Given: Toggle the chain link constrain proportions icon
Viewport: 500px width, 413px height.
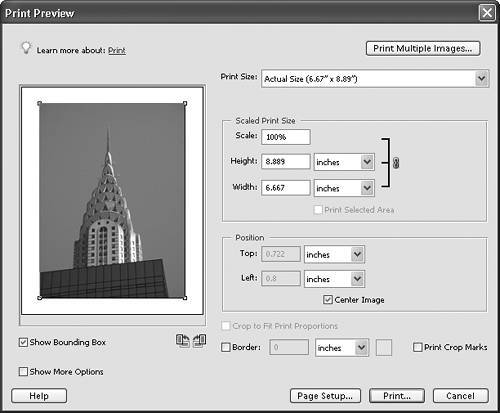Looking at the screenshot, I should click(396, 163).
